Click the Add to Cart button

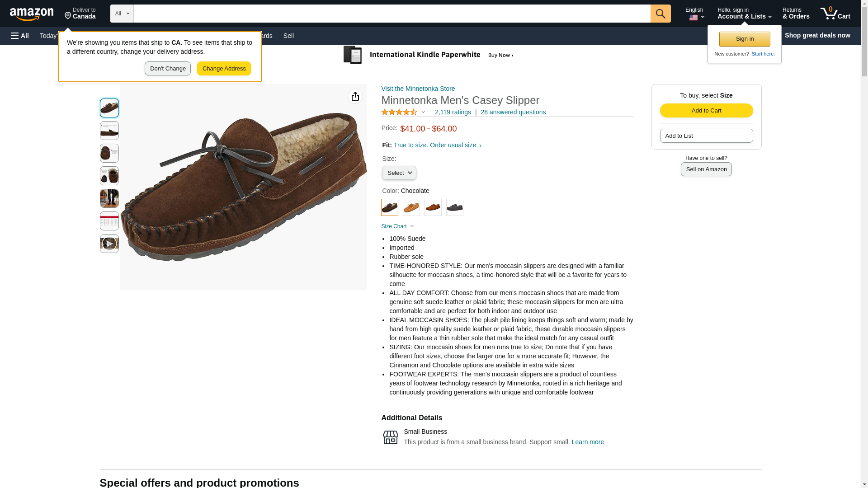pos(706,111)
